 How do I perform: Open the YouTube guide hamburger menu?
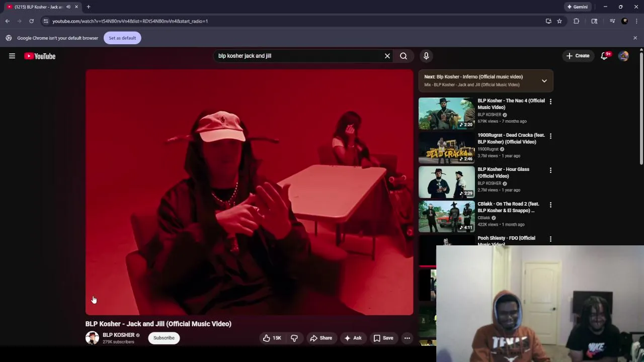click(12, 56)
